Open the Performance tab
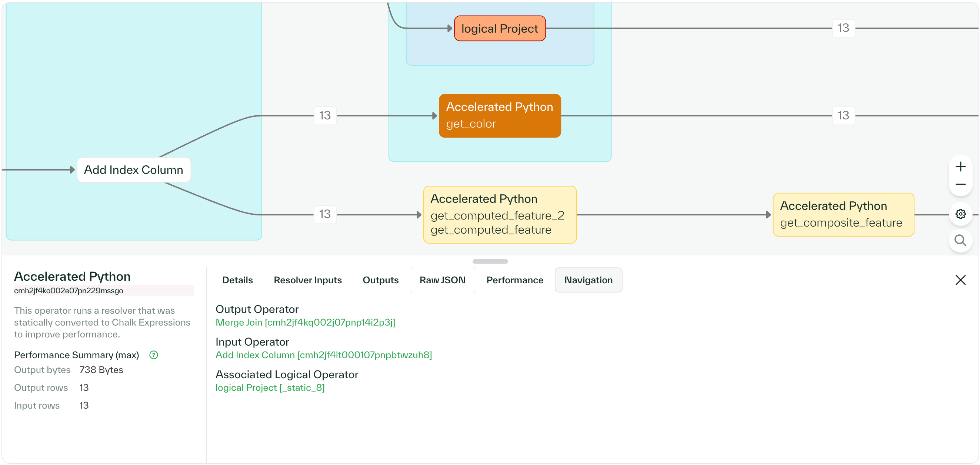 pos(514,280)
